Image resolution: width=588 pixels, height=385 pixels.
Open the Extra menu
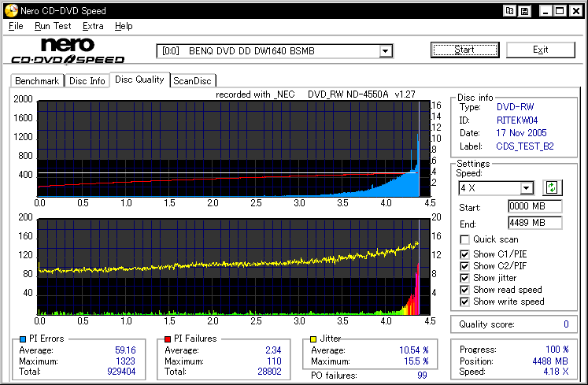click(x=93, y=26)
